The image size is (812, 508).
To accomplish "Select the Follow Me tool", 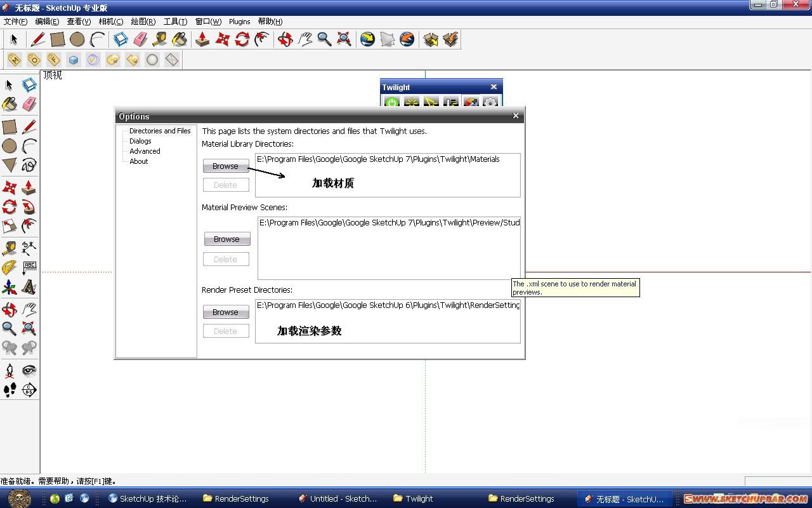I will coord(29,206).
